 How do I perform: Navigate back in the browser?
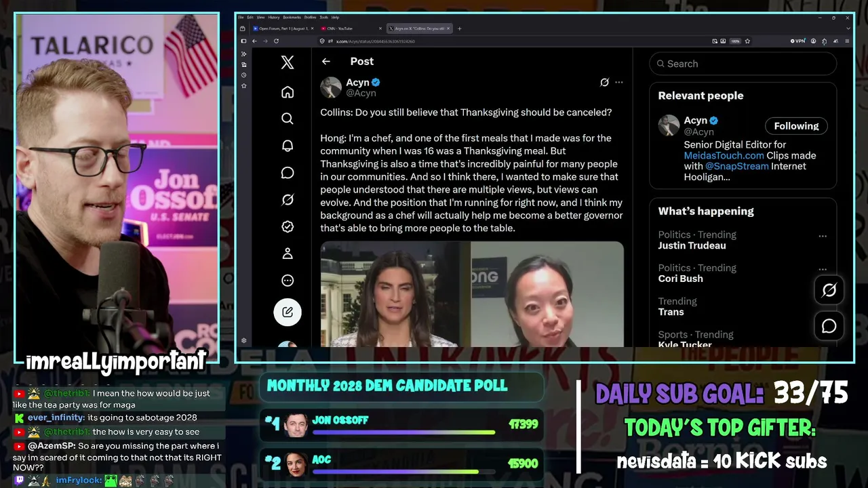click(254, 41)
